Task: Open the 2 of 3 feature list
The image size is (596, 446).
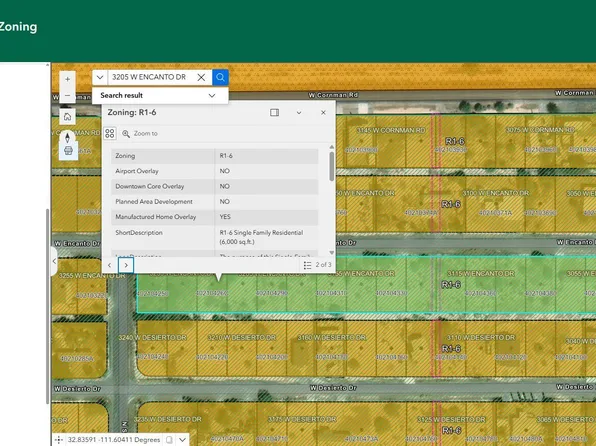Action: (318, 265)
